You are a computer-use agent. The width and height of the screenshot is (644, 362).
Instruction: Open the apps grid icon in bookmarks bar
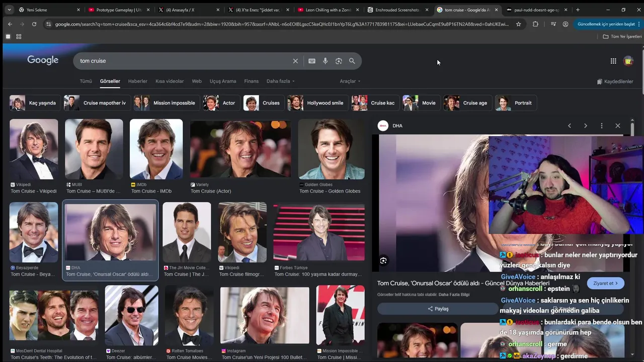pyautogui.click(x=19, y=37)
